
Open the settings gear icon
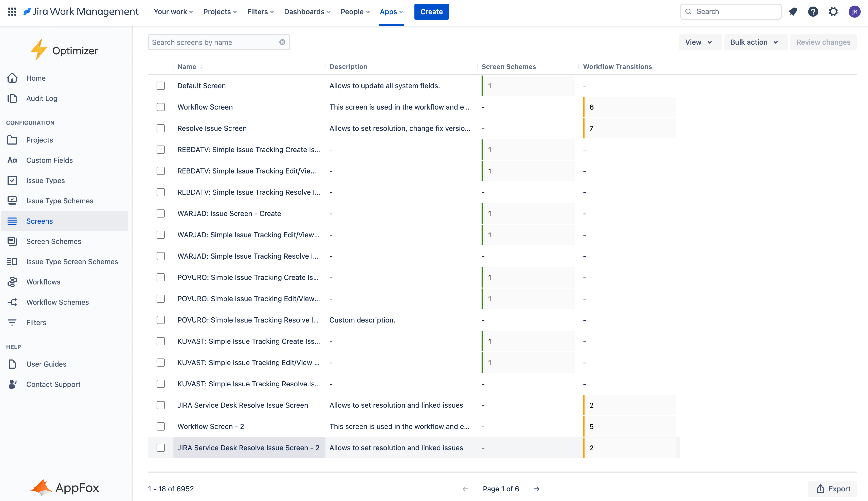pyautogui.click(x=833, y=12)
